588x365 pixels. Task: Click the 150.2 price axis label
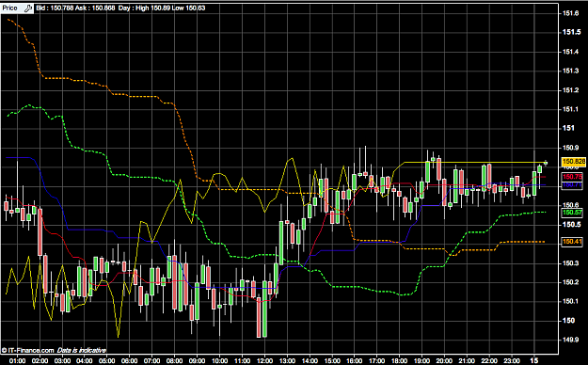570,282
